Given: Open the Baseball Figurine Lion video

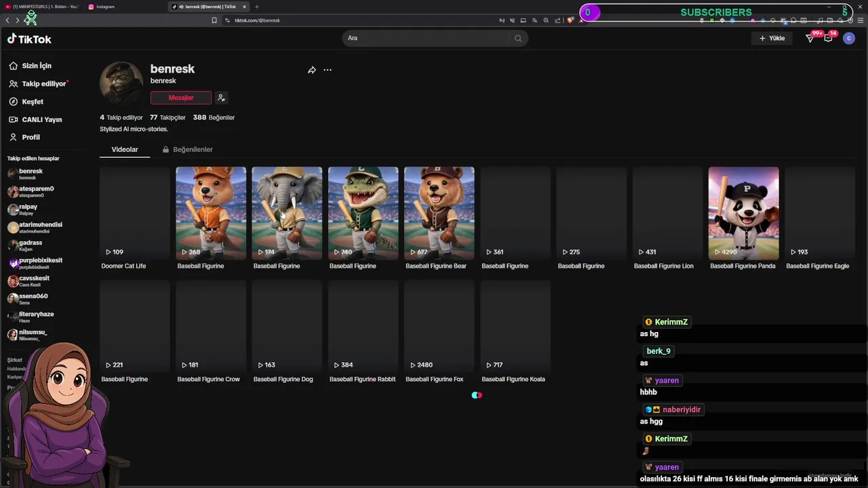Looking at the screenshot, I should (x=668, y=213).
